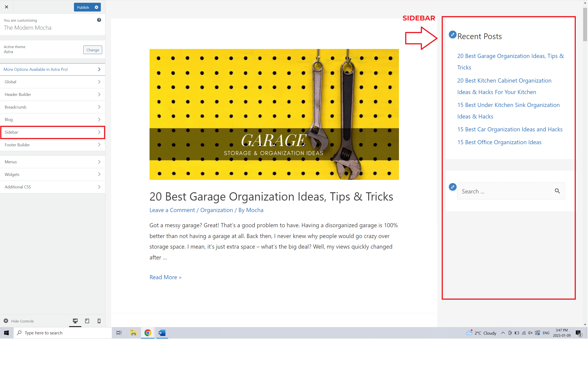Expand the Header Builder row chevron
588x368 pixels.
(99, 95)
